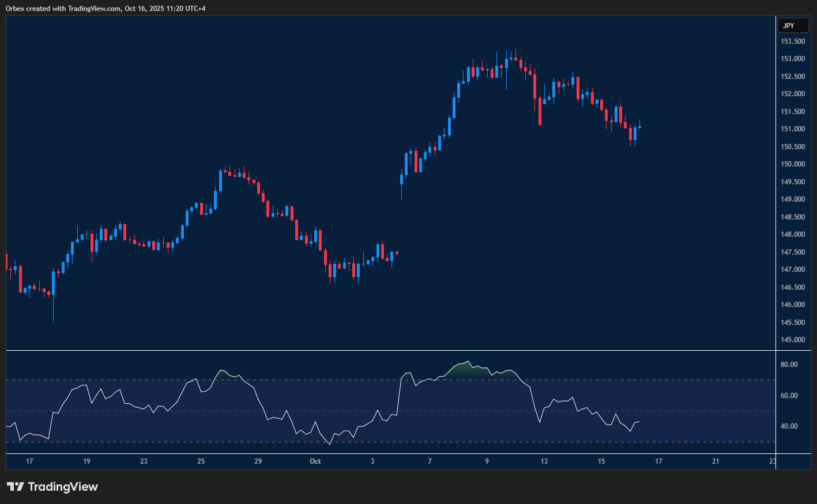Open the TradingView.com attribution link
The image size is (817, 504).
[x=93, y=8]
